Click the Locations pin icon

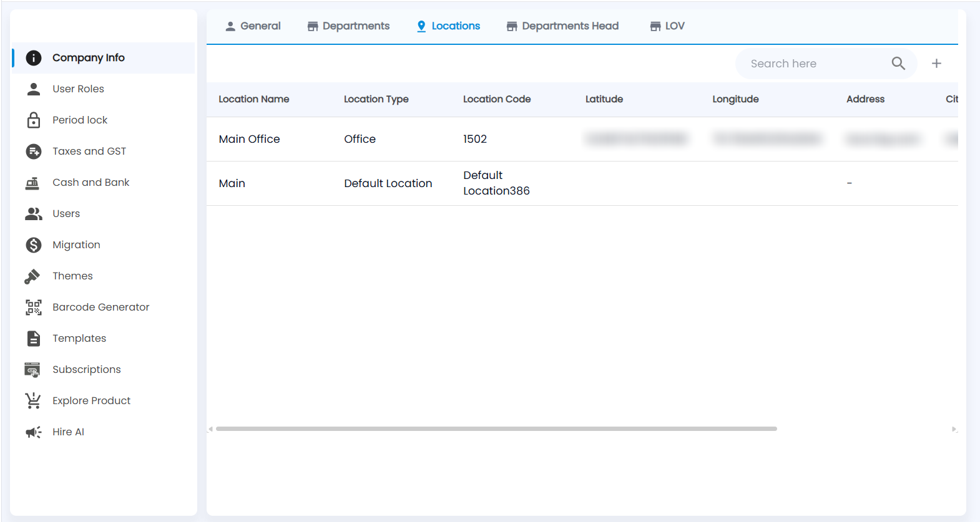coord(421,26)
